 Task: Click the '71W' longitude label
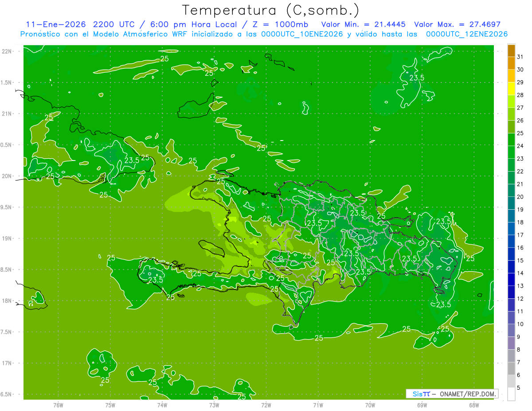[318, 406]
